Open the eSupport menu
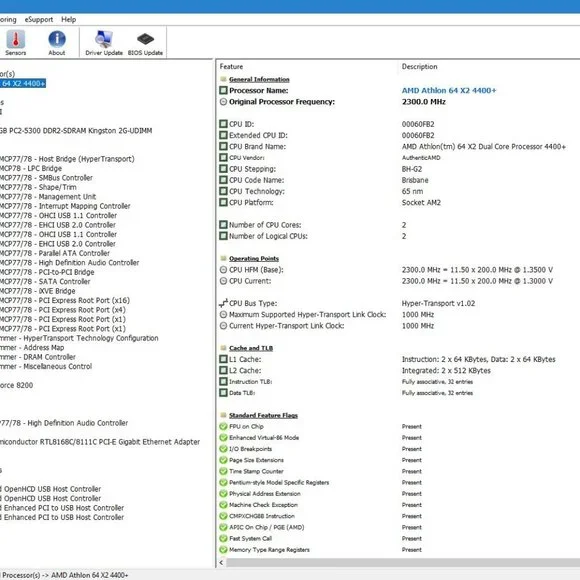The height and width of the screenshot is (580, 580). click(x=38, y=20)
